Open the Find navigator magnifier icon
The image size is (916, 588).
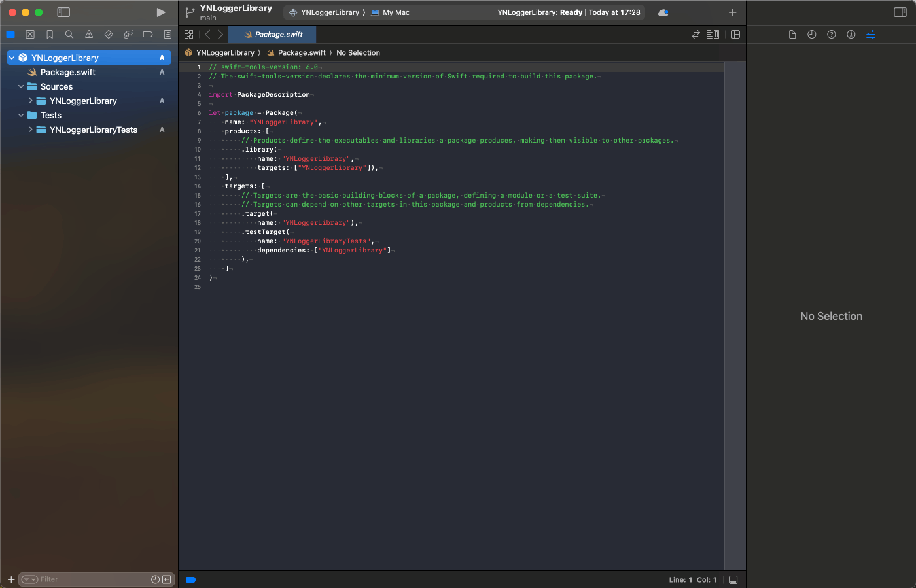click(69, 35)
